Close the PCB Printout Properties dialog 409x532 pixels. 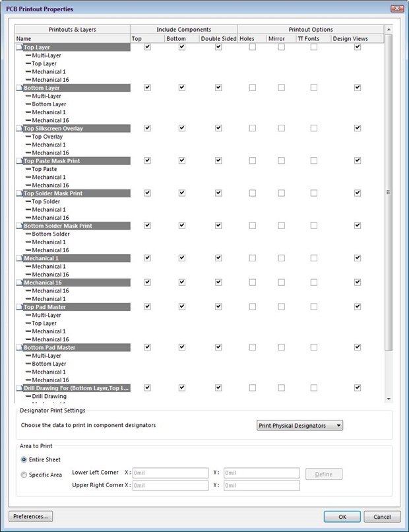click(396, 9)
